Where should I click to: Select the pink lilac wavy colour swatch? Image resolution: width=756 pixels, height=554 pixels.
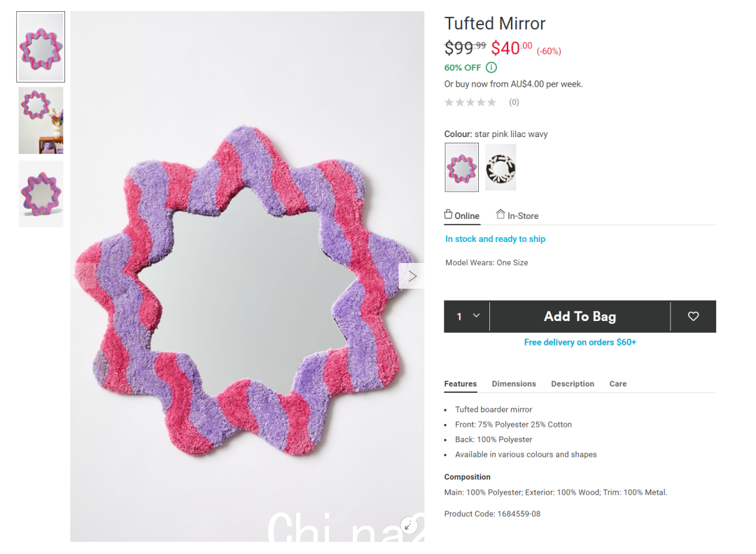[461, 167]
